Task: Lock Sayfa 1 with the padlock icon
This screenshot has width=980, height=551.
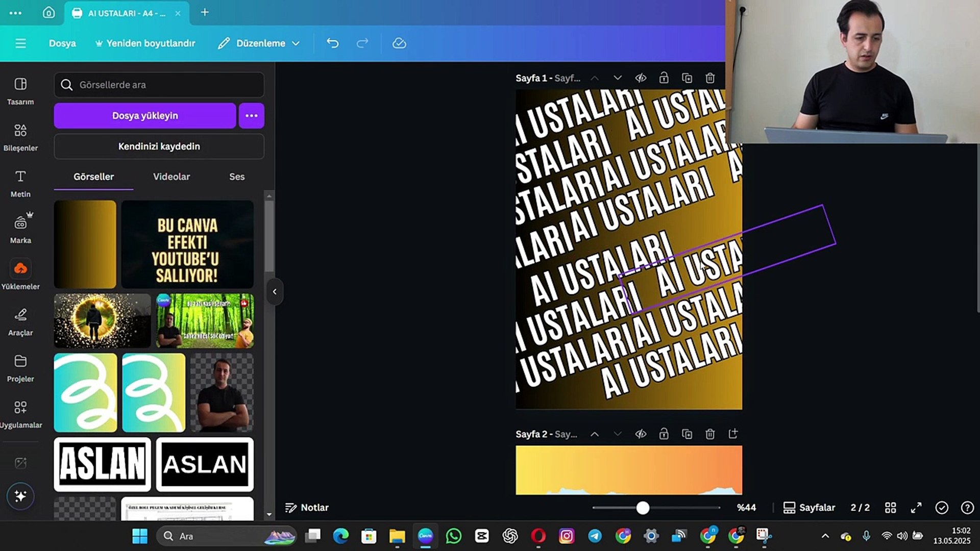Action: (664, 78)
